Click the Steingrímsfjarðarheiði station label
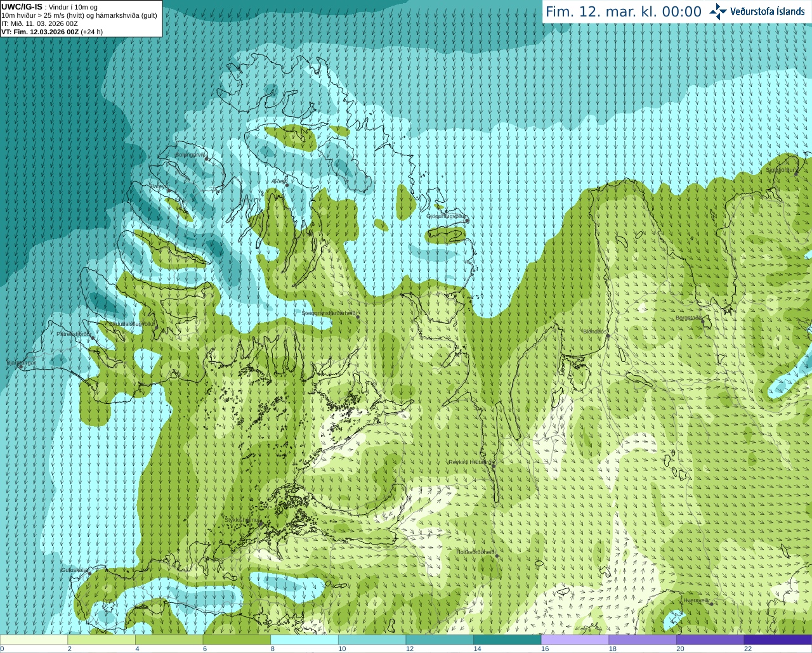This screenshot has width=812, height=653. tap(328, 313)
